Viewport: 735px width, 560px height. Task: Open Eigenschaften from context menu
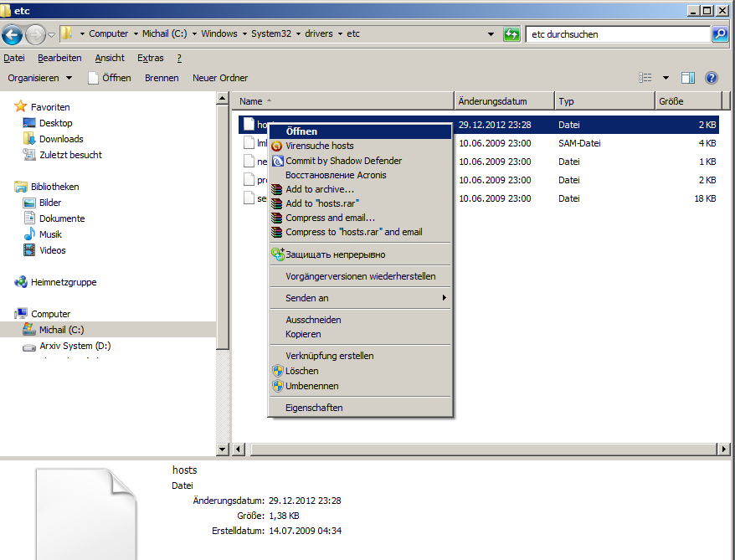click(x=360, y=408)
